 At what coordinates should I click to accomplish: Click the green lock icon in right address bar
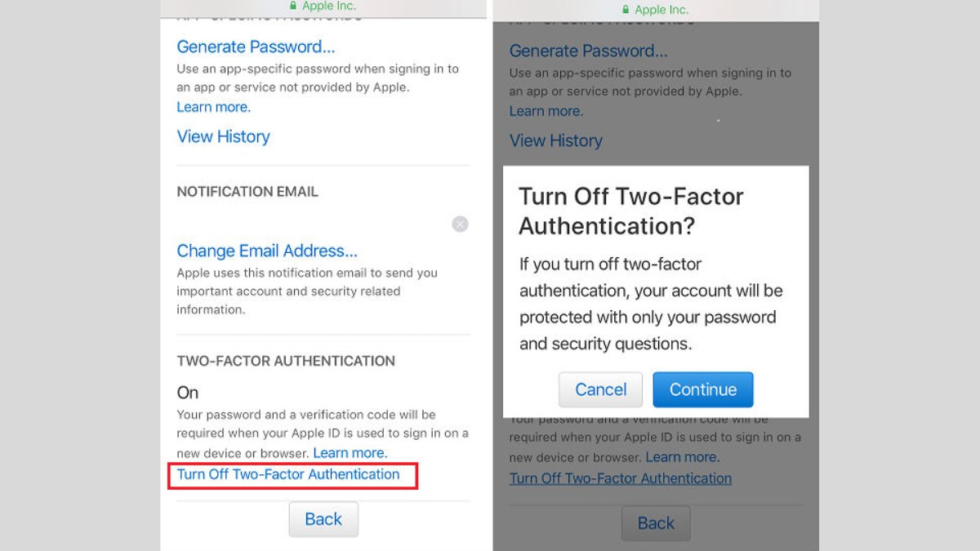626,10
